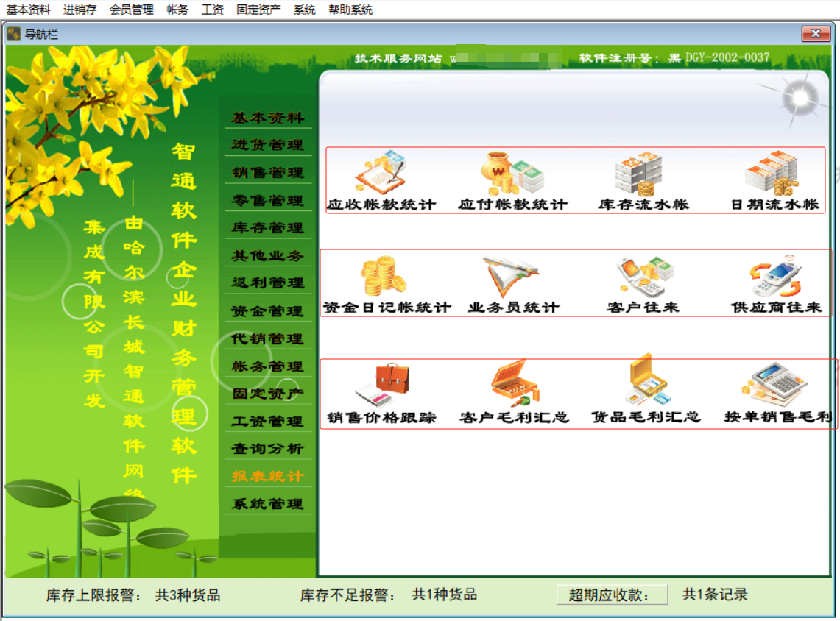Click the 超期应收款 button
Screen dimensions: 840x621
[612, 595]
